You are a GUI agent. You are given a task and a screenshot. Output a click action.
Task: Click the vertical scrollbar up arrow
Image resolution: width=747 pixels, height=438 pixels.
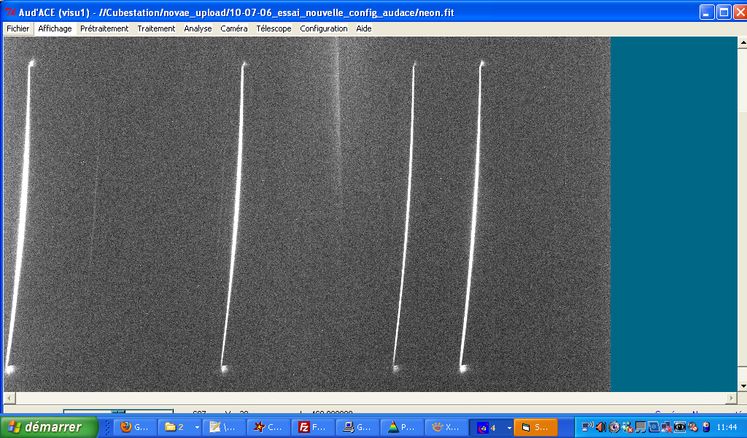pyautogui.click(x=742, y=42)
